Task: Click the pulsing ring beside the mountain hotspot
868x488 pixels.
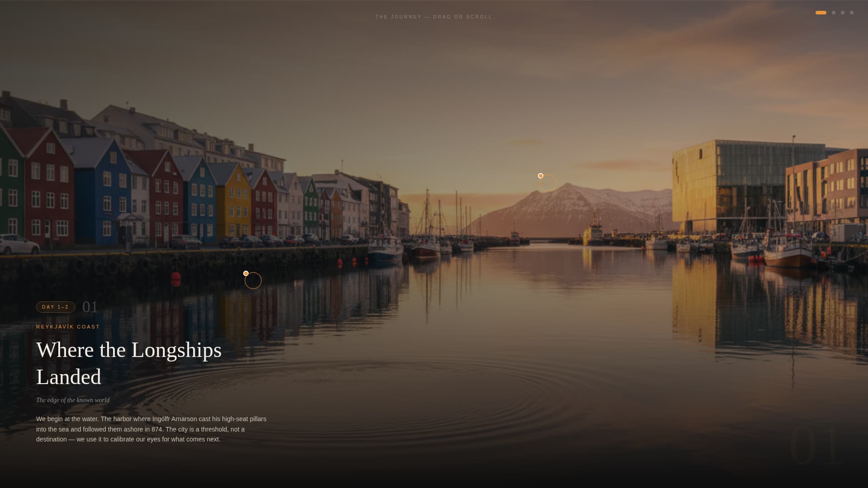Action: 547,183
